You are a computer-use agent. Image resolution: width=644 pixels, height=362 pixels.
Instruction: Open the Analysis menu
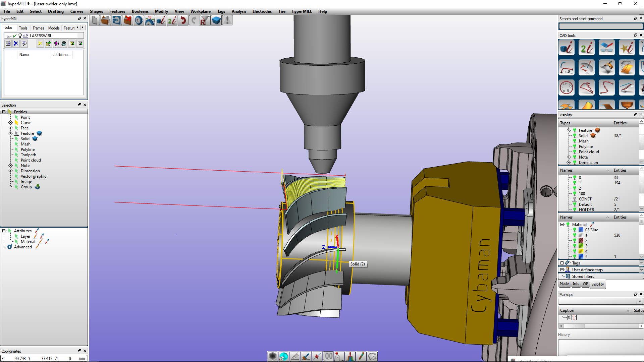point(238,11)
